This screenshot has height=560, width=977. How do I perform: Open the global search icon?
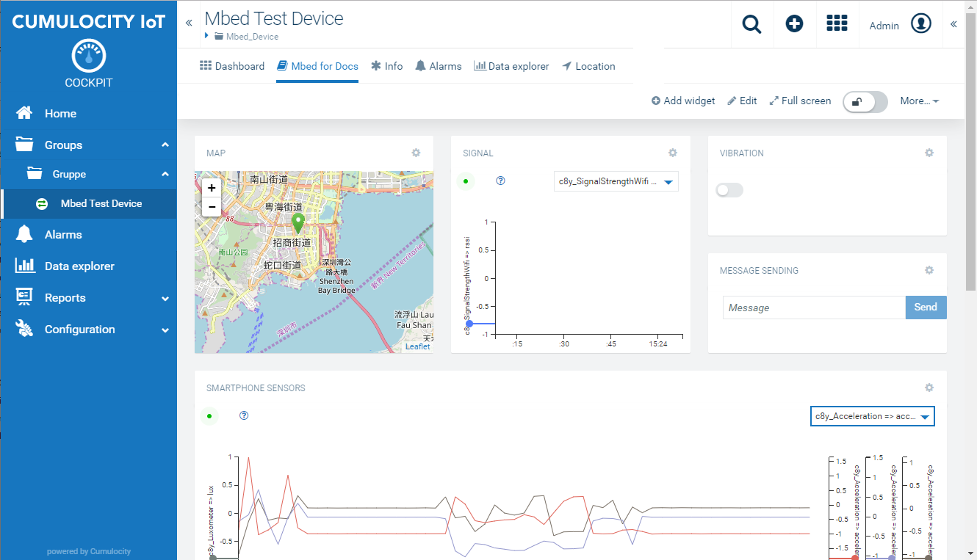point(751,24)
